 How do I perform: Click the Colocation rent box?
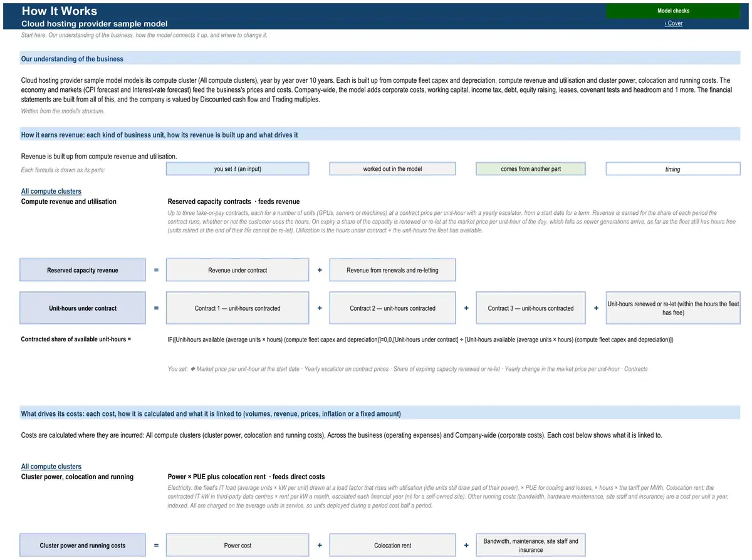coord(392,545)
